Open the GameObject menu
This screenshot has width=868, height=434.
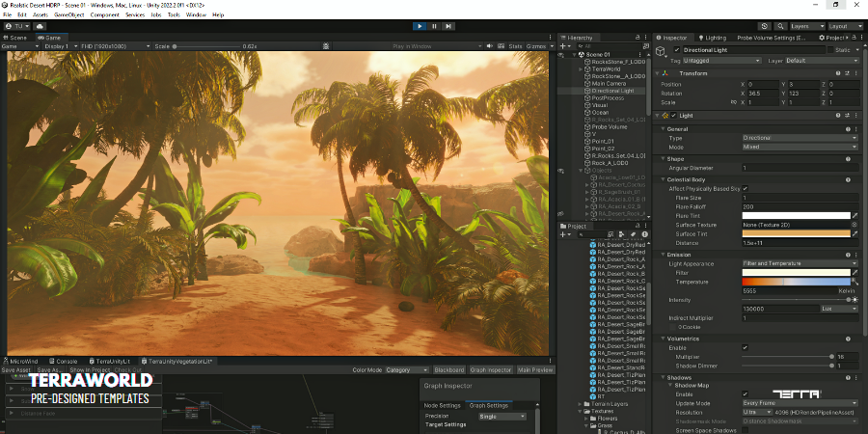(68, 14)
